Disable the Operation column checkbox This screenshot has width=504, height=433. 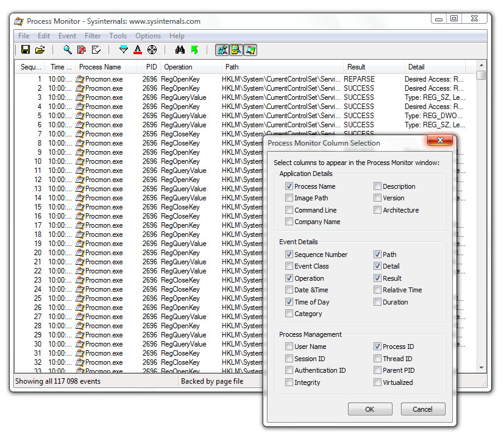(x=289, y=278)
